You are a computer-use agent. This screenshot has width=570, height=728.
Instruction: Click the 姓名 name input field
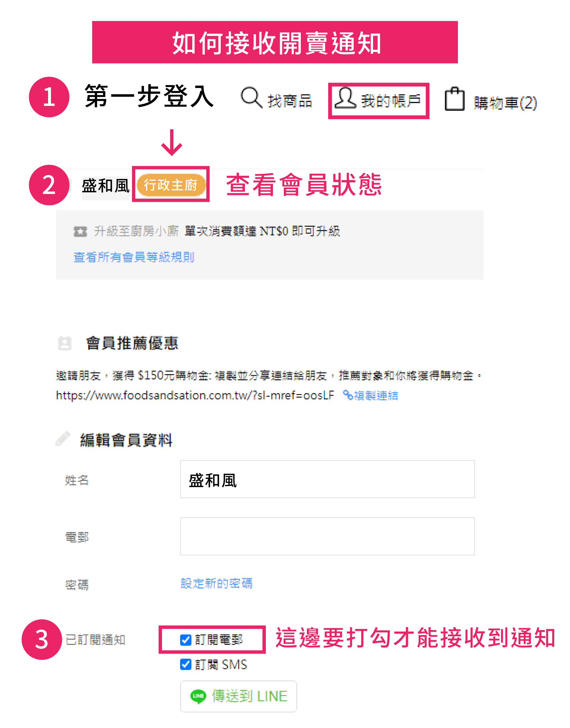point(327,479)
